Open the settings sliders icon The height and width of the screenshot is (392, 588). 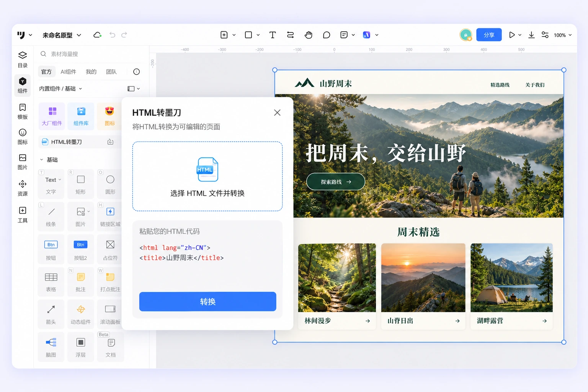click(x=545, y=35)
